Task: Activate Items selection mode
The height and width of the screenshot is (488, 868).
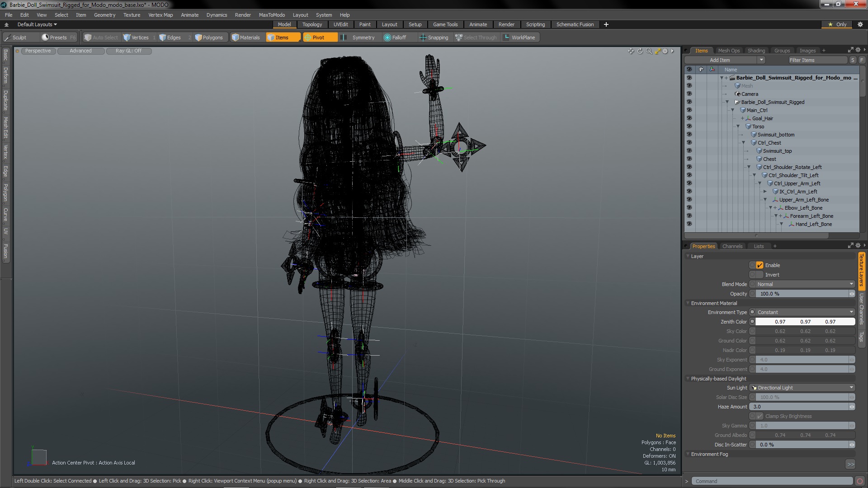Action: tap(283, 38)
